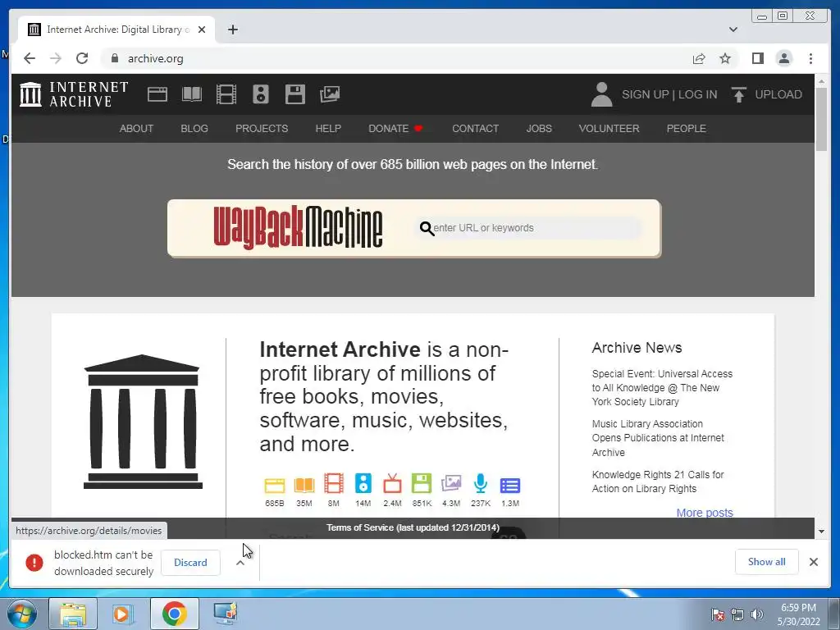The image size is (840, 630).
Task: Click the scrollbar down arrow
Action: [x=821, y=532]
